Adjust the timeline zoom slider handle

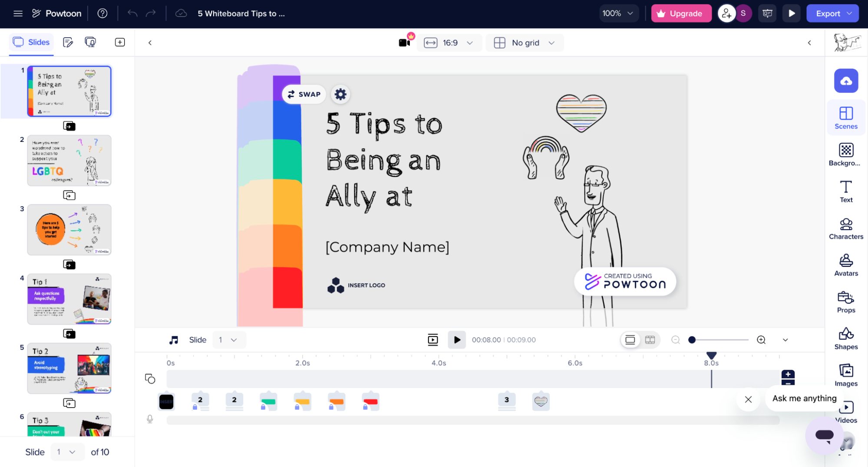(692, 340)
